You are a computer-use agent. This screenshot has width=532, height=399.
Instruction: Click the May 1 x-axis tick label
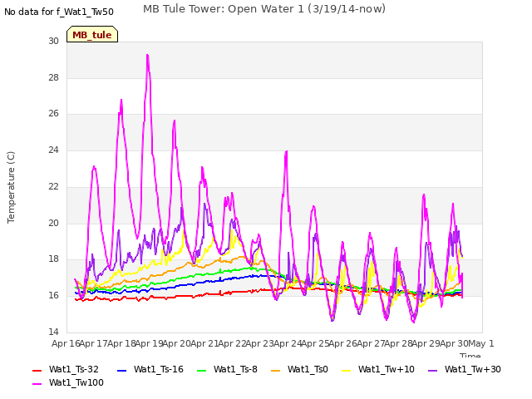coord(481,343)
